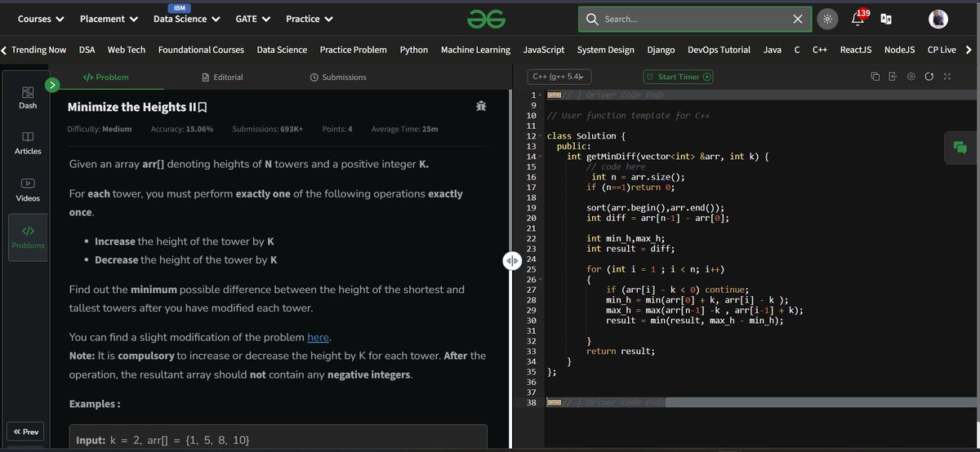980x452 pixels.
Task: Open the C++ (g++ 5.4) language dropdown
Action: [x=559, y=77]
